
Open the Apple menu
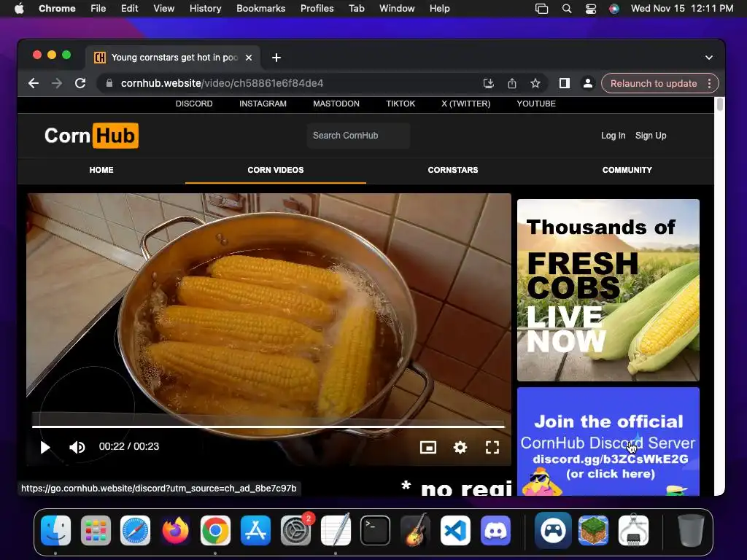[x=19, y=9]
